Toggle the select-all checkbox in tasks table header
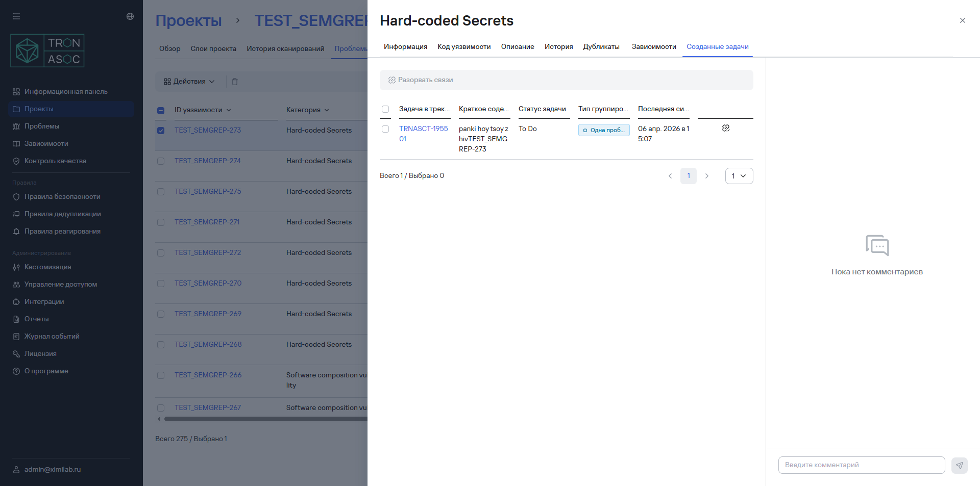 (x=385, y=109)
